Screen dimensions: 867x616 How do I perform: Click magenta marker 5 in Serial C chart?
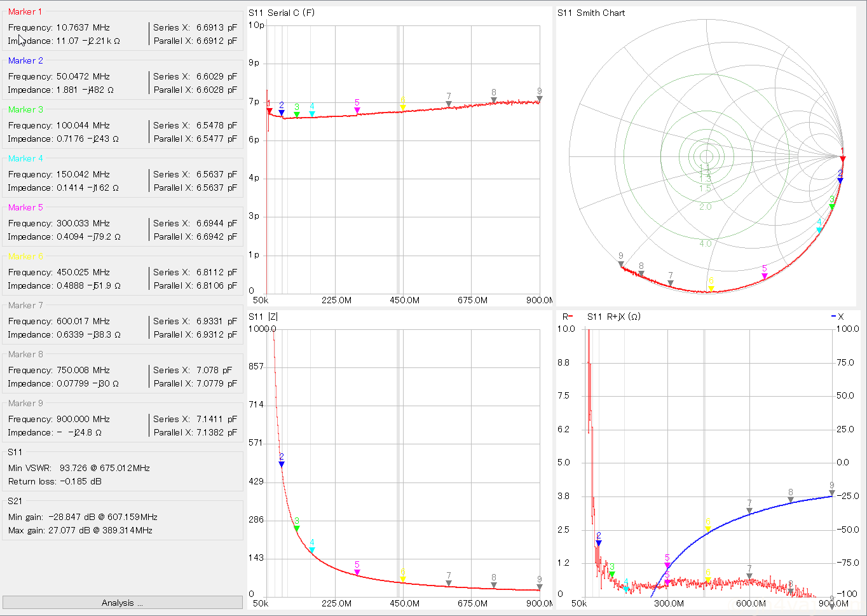click(357, 110)
